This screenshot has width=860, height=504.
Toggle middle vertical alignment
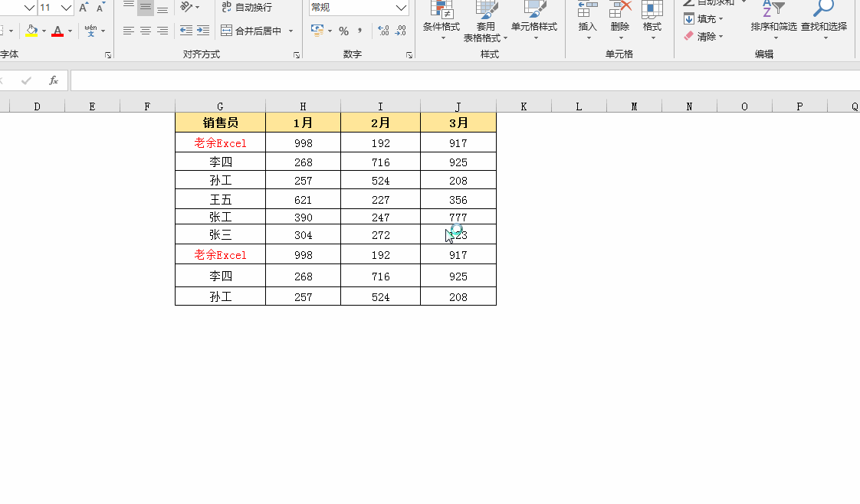[146, 7]
